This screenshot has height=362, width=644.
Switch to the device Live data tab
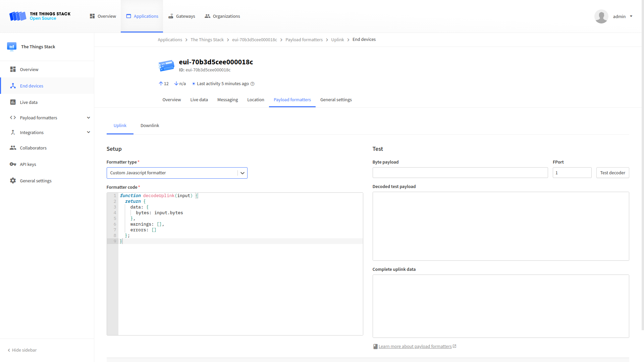pos(199,100)
